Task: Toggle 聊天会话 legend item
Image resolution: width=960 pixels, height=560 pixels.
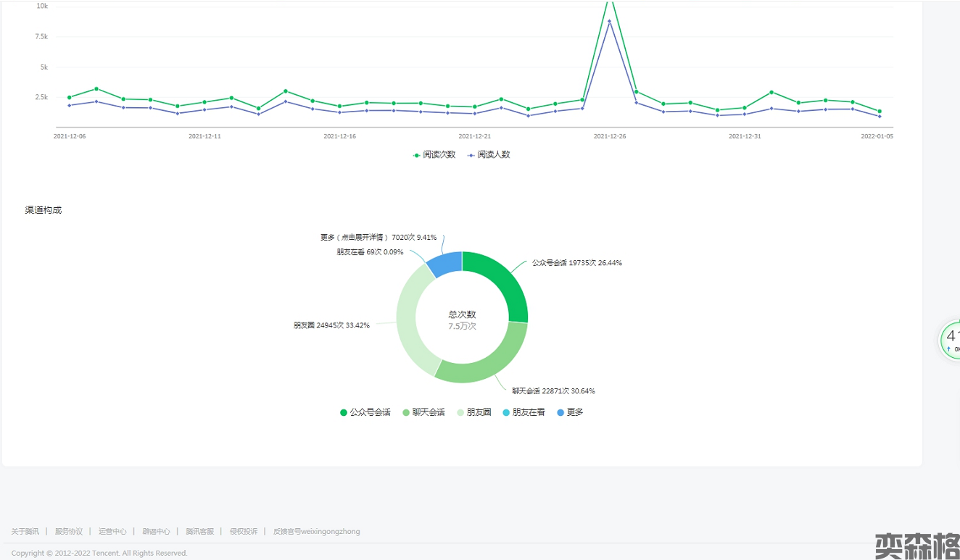Action: tap(423, 412)
